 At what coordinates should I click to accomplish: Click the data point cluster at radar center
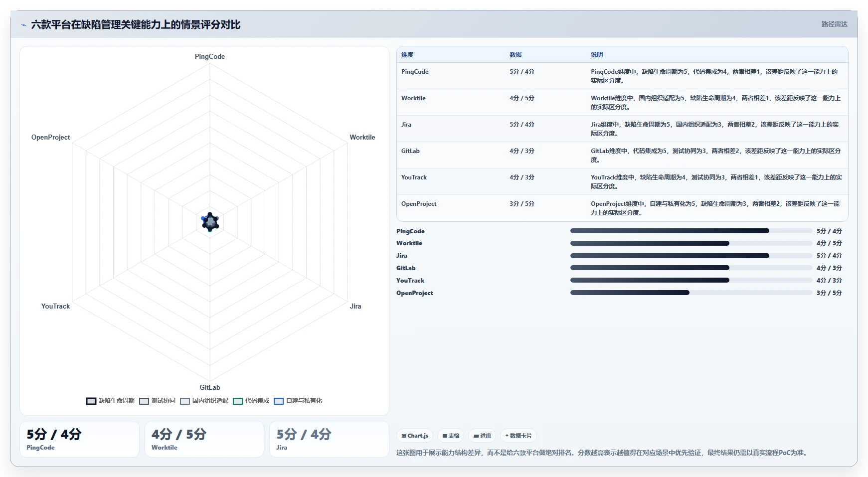[x=210, y=222]
